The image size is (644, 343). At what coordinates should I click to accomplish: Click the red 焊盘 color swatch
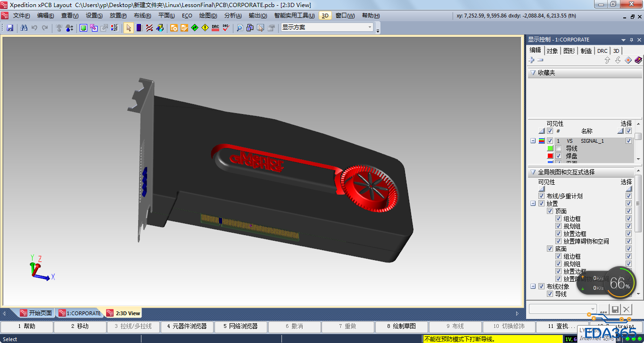550,156
